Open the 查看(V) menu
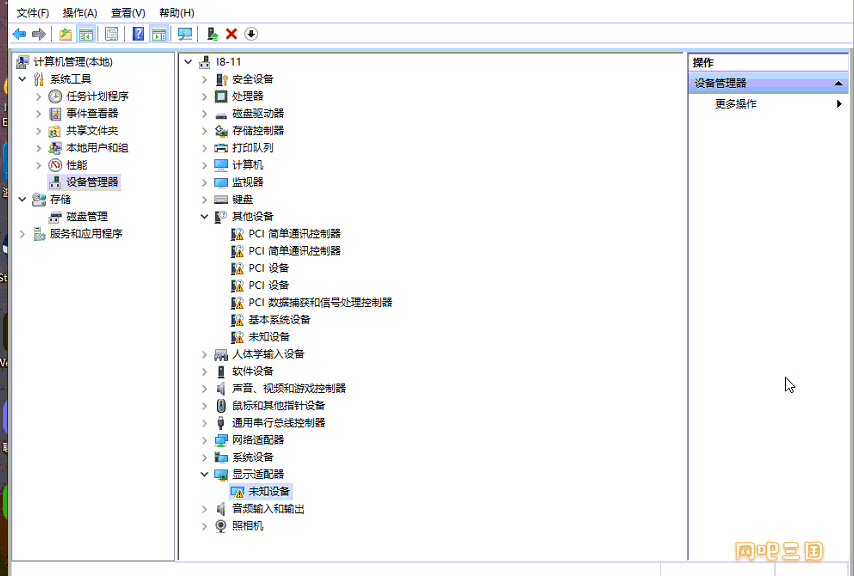854x576 pixels. (x=128, y=13)
